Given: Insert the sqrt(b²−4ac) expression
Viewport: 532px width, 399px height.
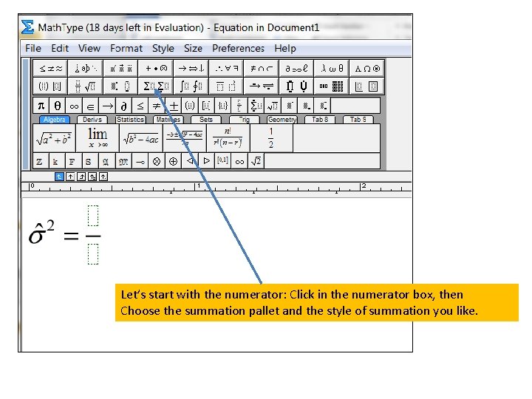Looking at the screenshot, I should pyautogui.click(x=141, y=138).
